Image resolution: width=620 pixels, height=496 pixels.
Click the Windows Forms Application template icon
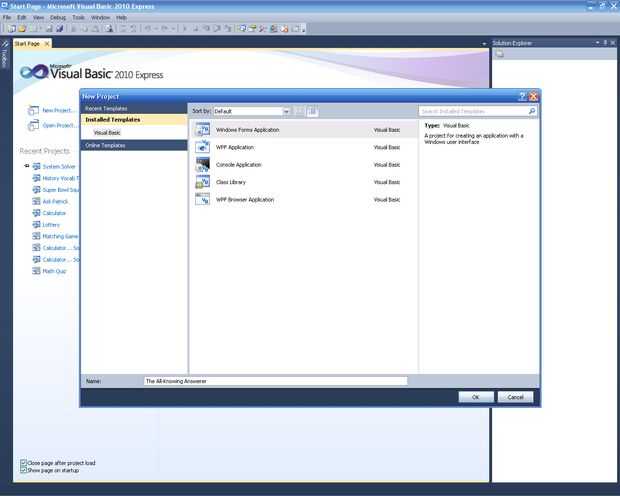202,129
